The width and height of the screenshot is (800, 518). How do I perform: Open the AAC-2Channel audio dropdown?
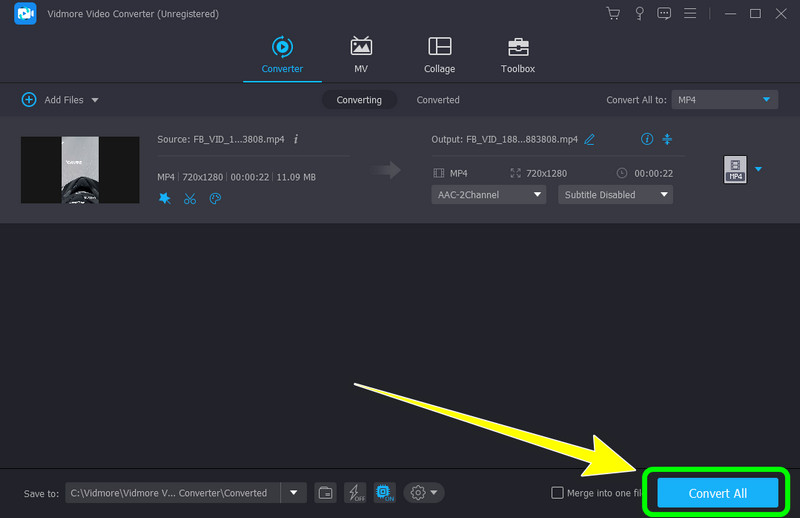(x=488, y=195)
